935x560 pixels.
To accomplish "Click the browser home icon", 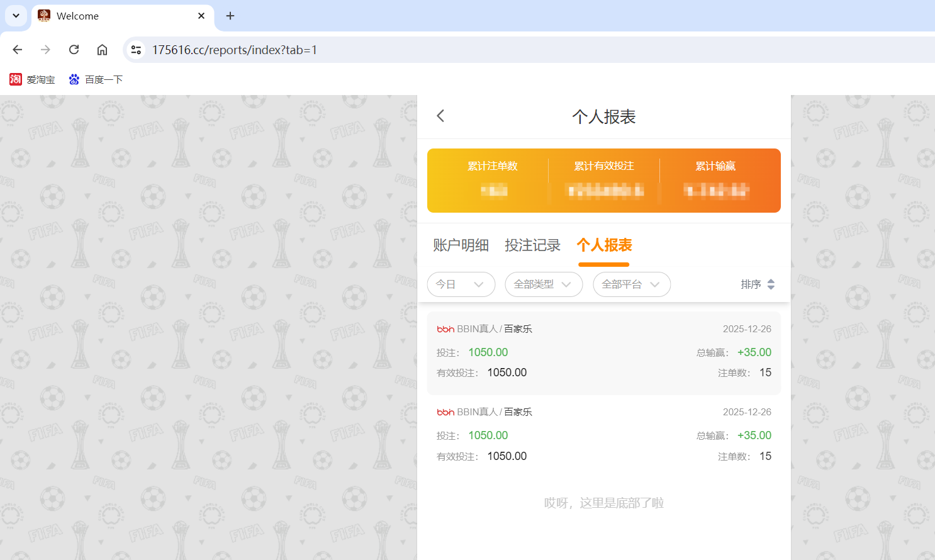I will tap(102, 49).
